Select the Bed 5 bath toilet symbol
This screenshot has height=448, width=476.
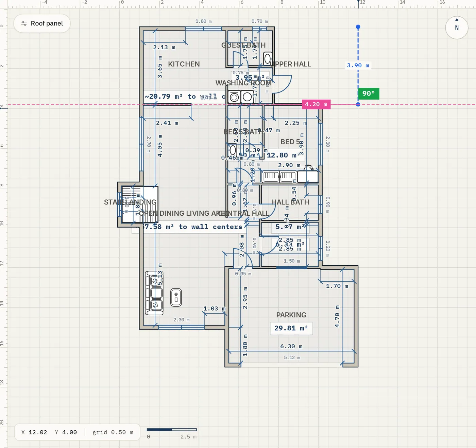point(233,150)
